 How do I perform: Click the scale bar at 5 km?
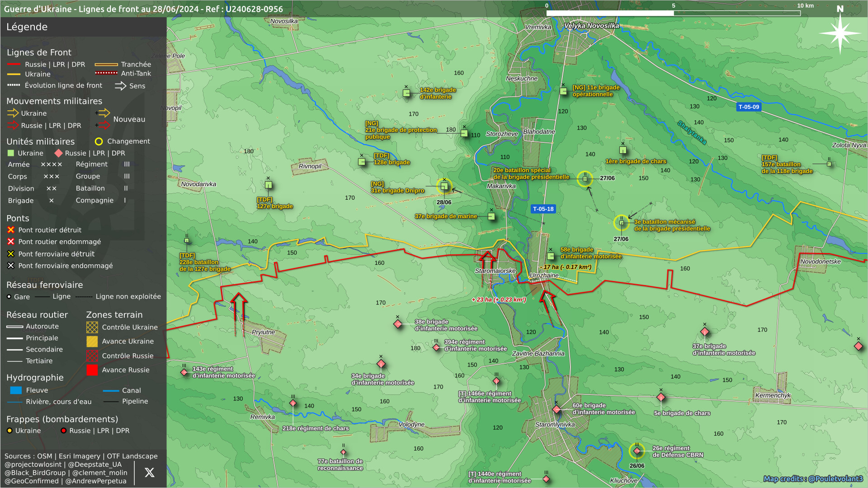(x=674, y=13)
